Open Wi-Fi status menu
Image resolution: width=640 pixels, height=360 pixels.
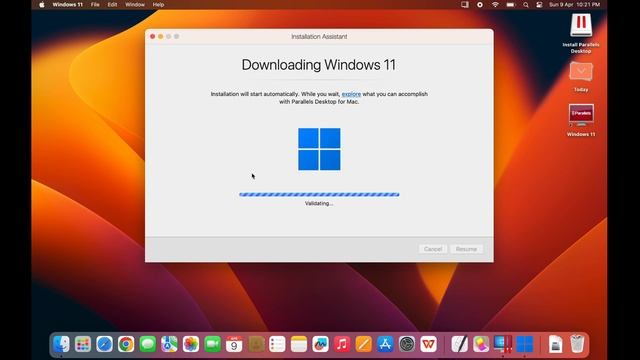point(495,5)
